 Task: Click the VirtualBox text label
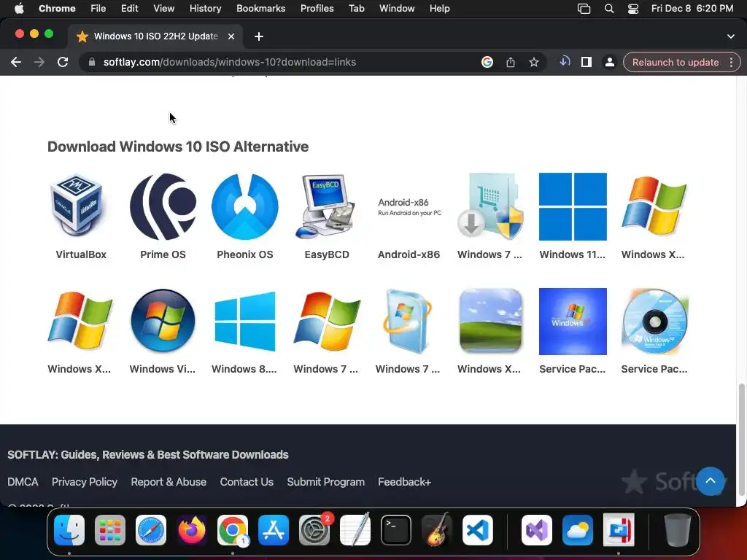click(81, 254)
